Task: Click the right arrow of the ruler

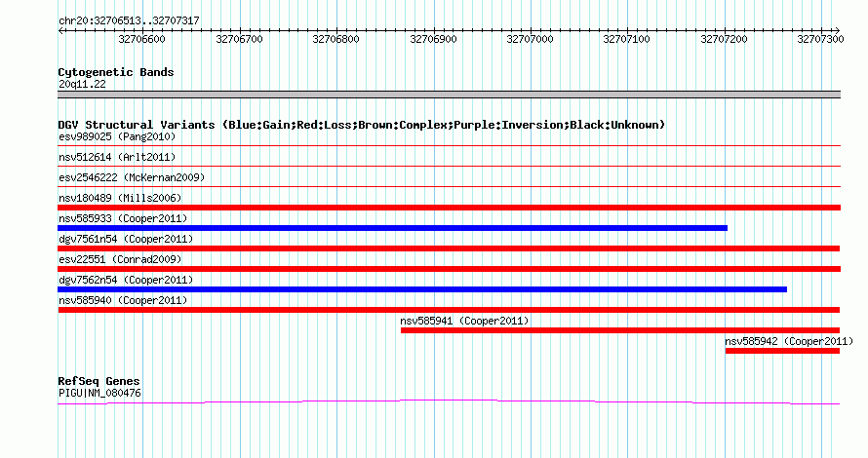Action: point(838,31)
